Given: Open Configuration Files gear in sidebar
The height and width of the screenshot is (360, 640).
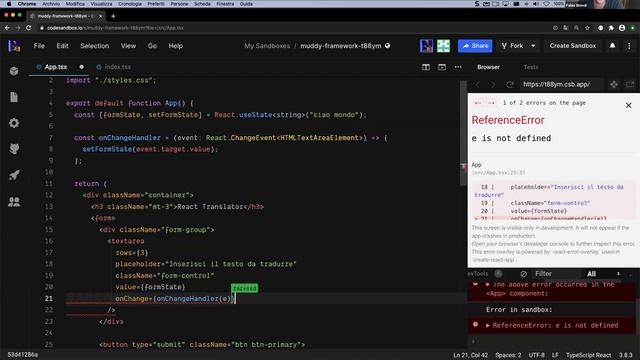Looking at the screenshot, I should 14,123.
